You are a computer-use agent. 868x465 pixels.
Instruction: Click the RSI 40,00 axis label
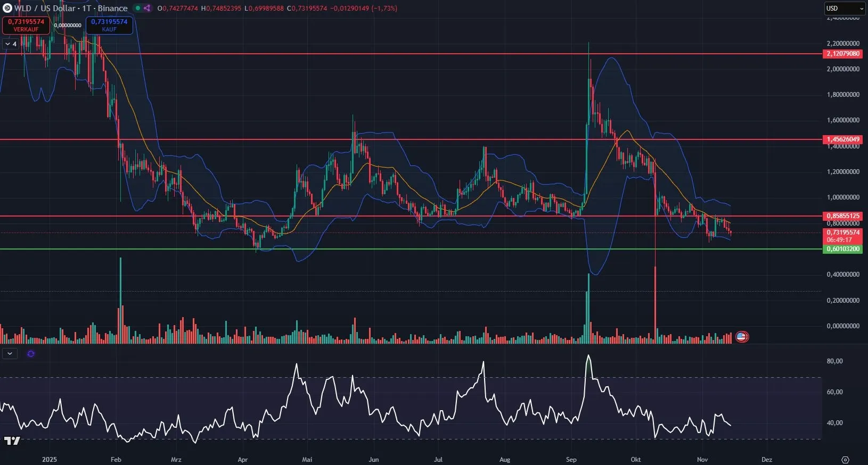834,422
